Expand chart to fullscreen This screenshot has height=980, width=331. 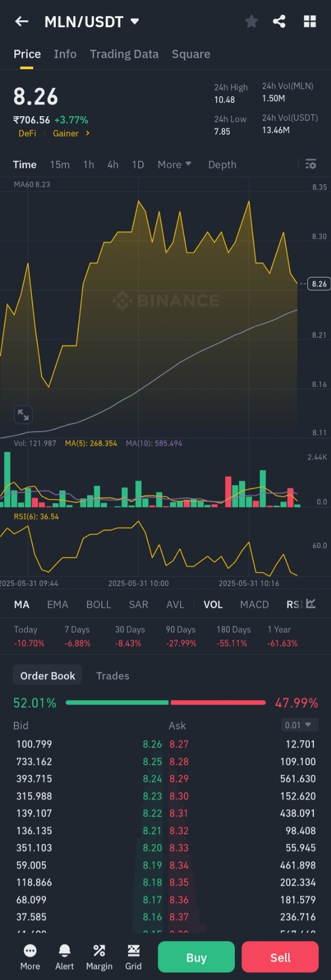pos(24,415)
